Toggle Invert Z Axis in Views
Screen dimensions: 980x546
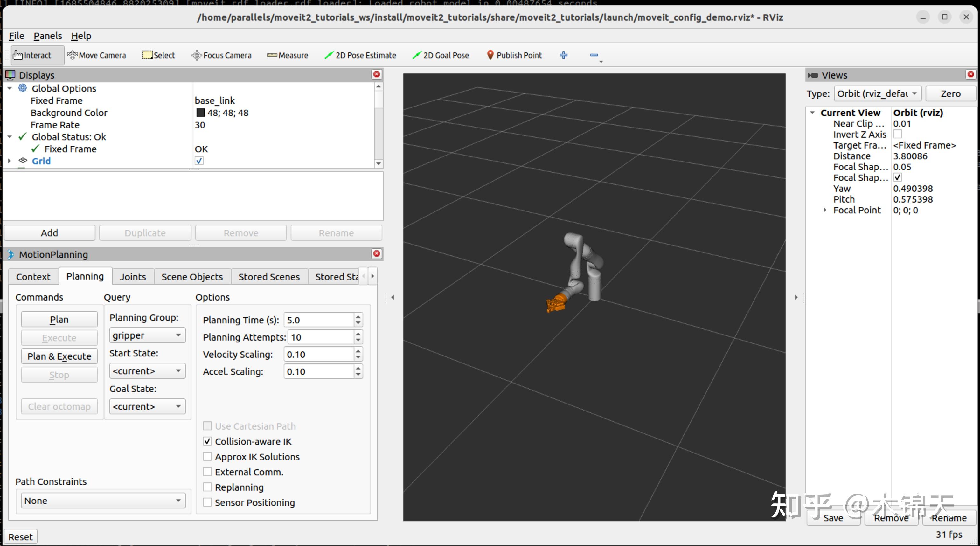coord(899,134)
